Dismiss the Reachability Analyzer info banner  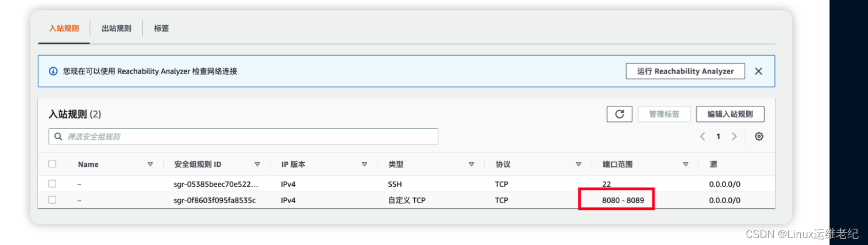pyautogui.click(x=758, y=71)
